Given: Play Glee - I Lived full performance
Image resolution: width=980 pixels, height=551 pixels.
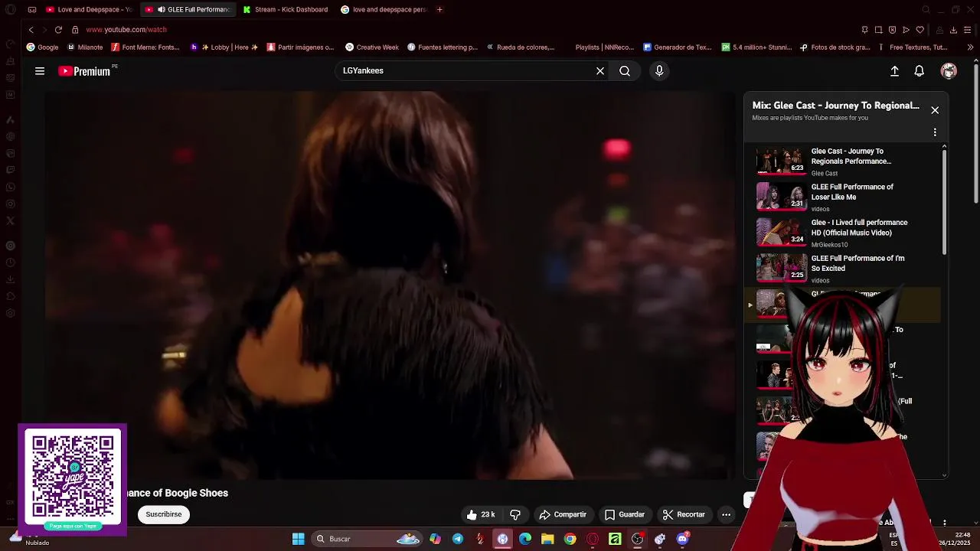Looking at the screenshot, I should coord(841,233).
